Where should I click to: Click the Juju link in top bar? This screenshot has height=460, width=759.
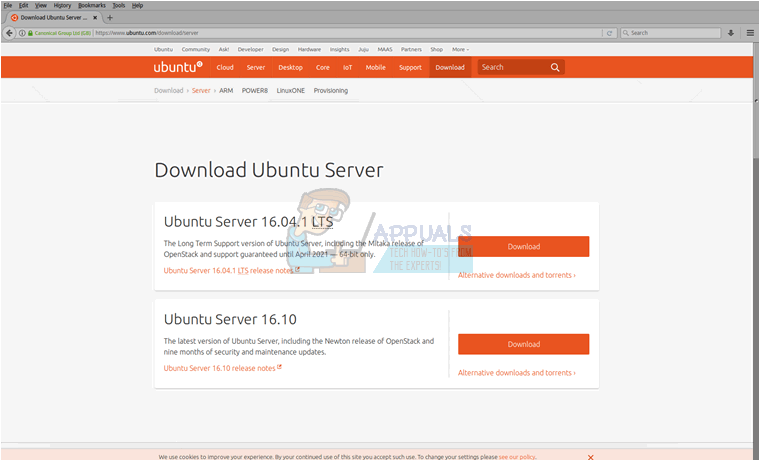pyautogui.click(x=364, y=49)
